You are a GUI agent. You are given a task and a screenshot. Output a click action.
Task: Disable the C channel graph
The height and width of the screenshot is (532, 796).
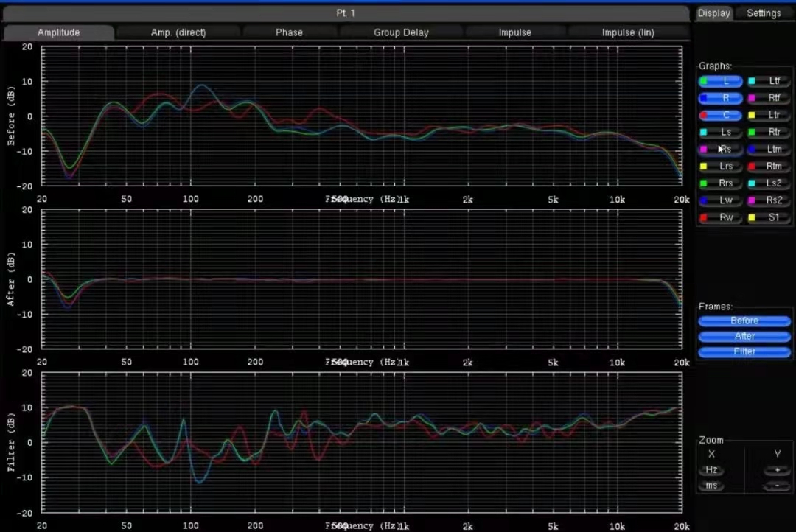[721, 115]
